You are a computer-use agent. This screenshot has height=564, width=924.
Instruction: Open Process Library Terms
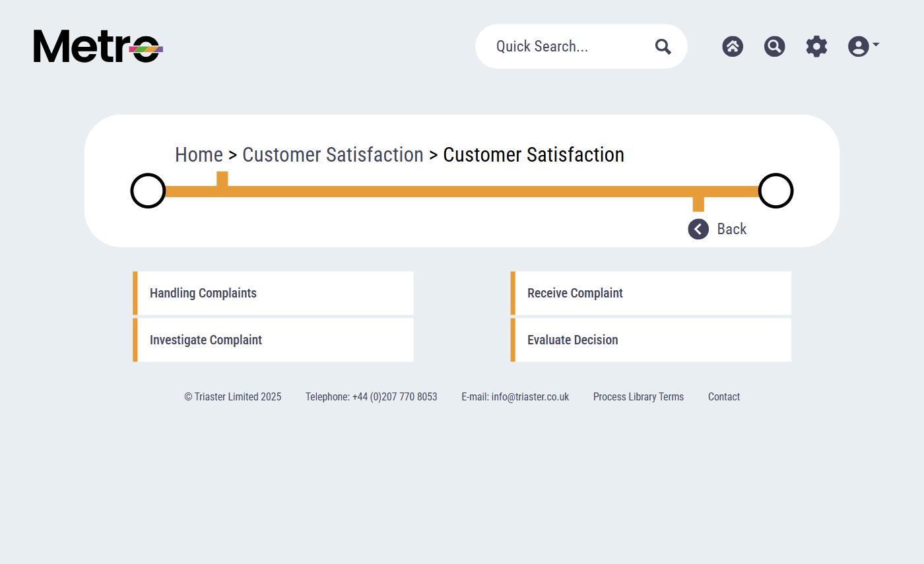pos(638,396)
